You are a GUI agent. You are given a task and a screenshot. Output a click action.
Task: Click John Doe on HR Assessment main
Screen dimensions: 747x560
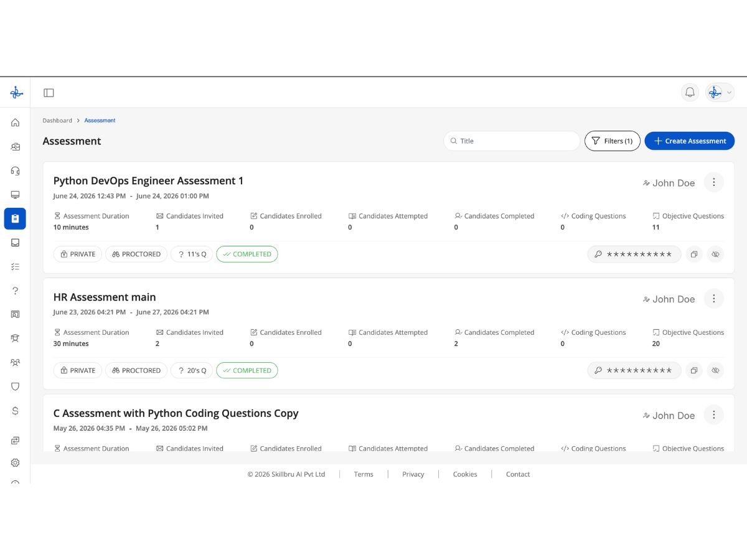click(674, 299)
